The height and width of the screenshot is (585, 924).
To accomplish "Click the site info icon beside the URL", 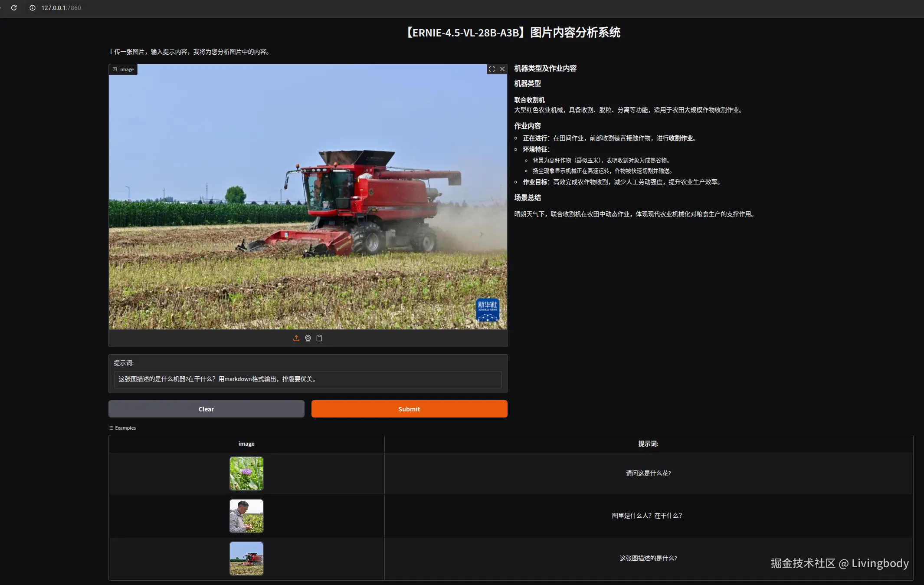I will click(33, 8).
